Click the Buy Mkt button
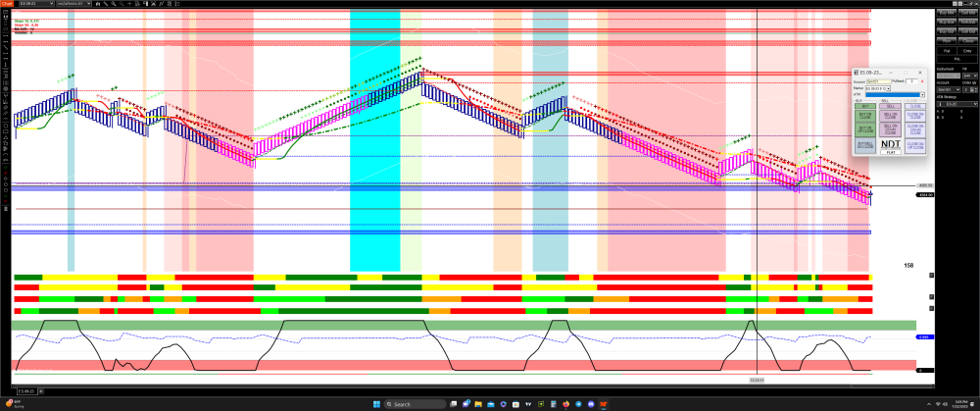Viewport: 980px width, 411px height. tap(947, 13)
